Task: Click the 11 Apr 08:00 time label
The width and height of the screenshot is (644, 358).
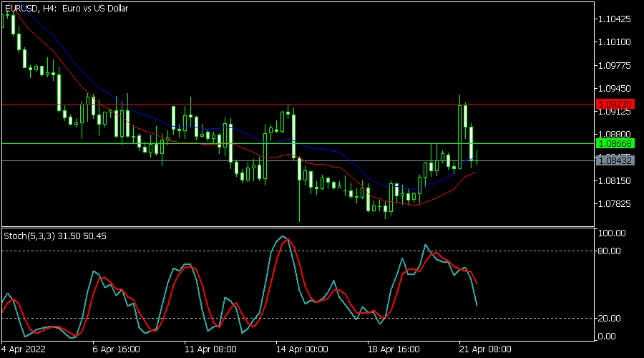Action: coord(210,349)
